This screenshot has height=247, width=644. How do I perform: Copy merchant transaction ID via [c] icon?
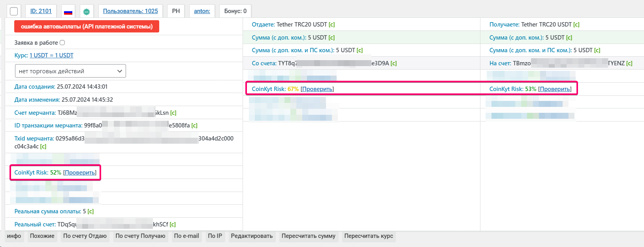pyautogui.click(x=194, y=125)
